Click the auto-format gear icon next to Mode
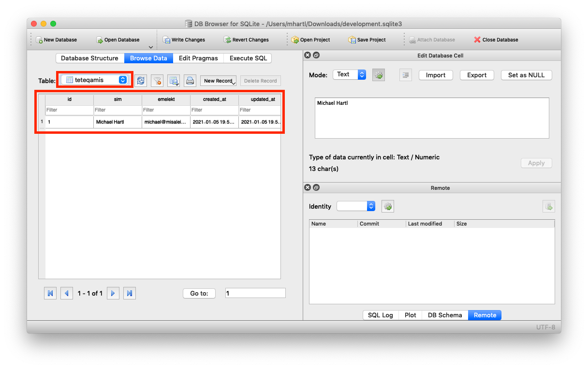Image resolution: width=588 pixels, height=369 pixels. pyautogui.click(x=379, y=75)
